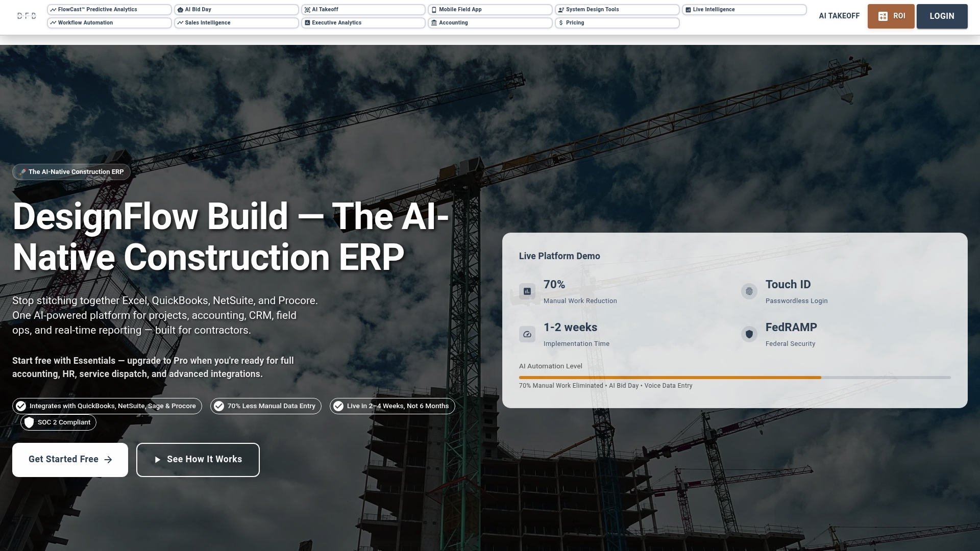The height and width of the screenshot is (551, 980).
Task: Click bank icon in Accounting item
Action: click(434, 23)
